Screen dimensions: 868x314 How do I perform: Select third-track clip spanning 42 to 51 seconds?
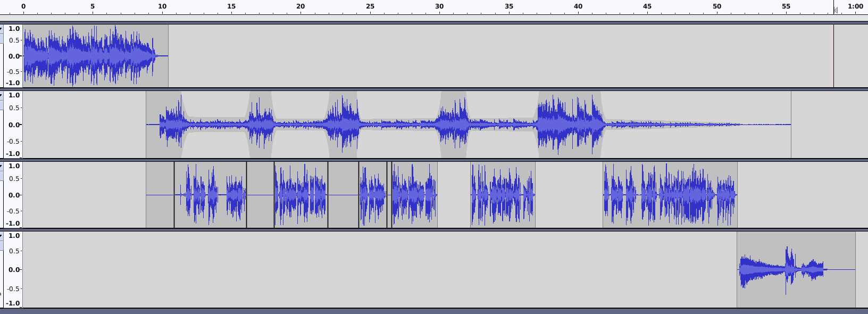coord(670,195)
